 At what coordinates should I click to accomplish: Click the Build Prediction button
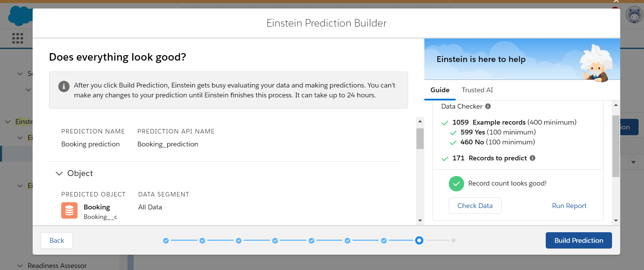coord(578,240)
